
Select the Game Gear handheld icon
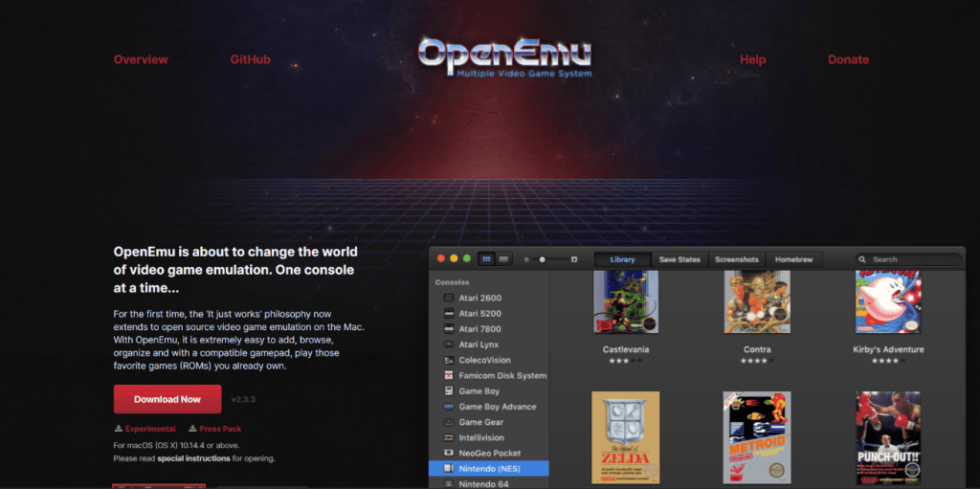448,422
